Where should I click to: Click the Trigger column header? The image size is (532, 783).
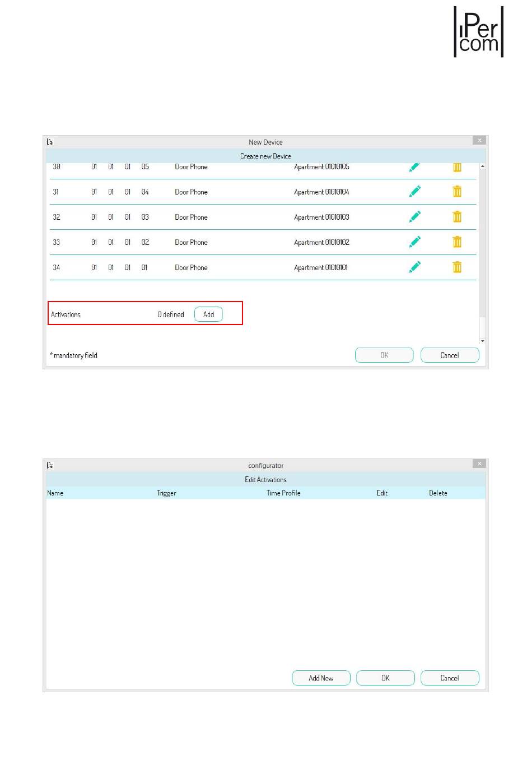(166, 493)
